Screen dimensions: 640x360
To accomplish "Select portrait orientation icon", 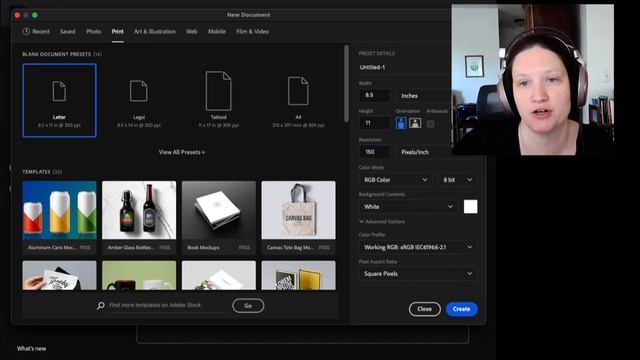I will pos(401,123).
